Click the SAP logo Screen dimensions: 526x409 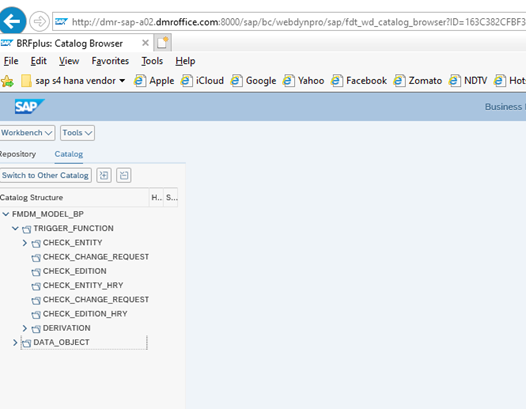coord(29,106)
